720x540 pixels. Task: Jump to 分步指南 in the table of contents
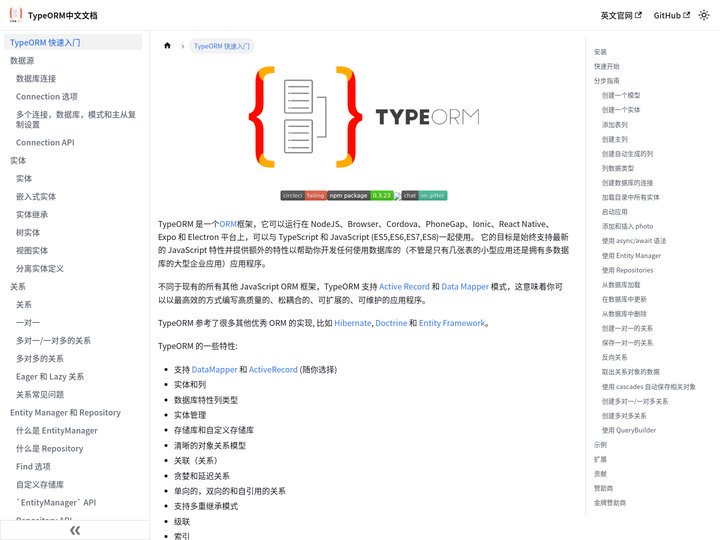607,81
